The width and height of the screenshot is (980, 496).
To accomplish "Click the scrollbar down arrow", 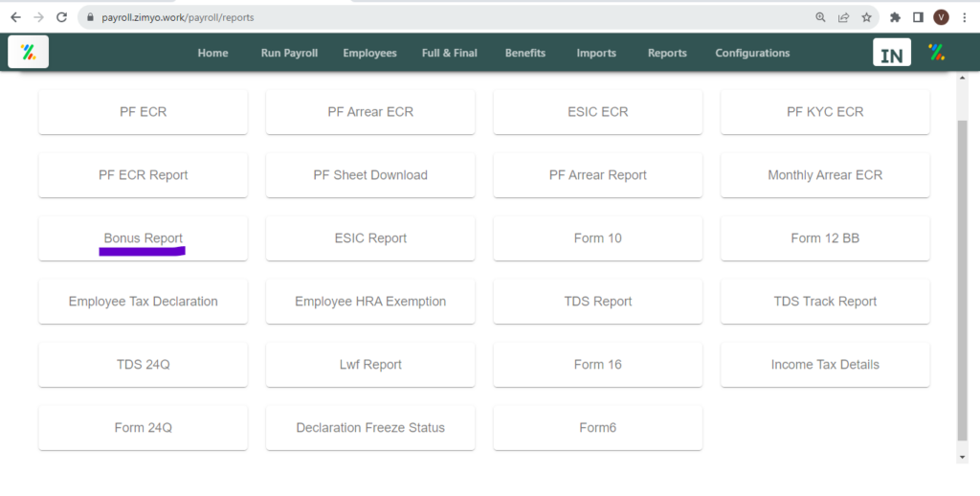I will (963, 458).
